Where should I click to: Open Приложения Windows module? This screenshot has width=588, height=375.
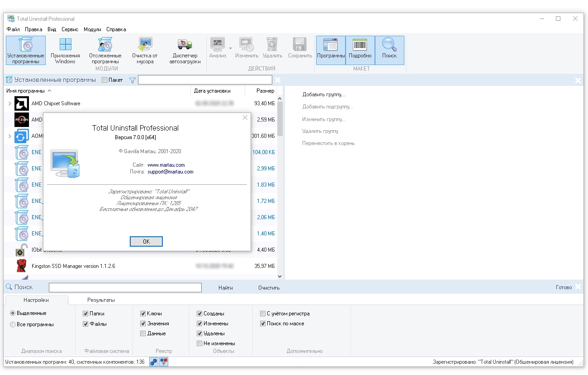[66, 51]
